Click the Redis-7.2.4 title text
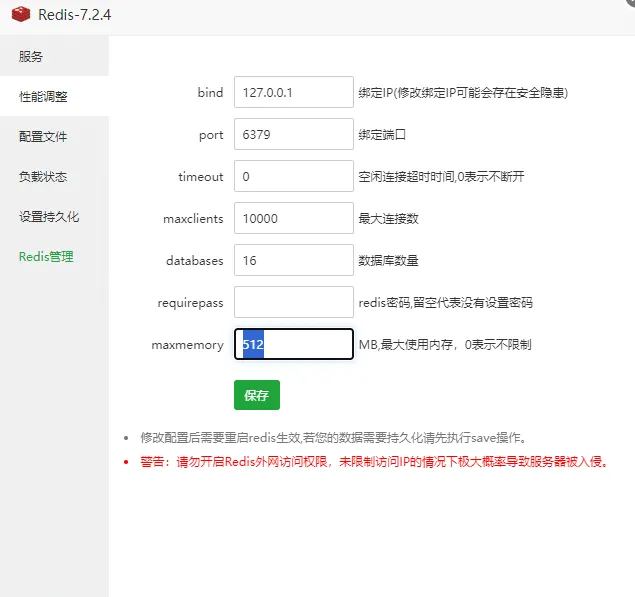Image resolution: width=635 pixels, height=597 pixels. point(74,17)
